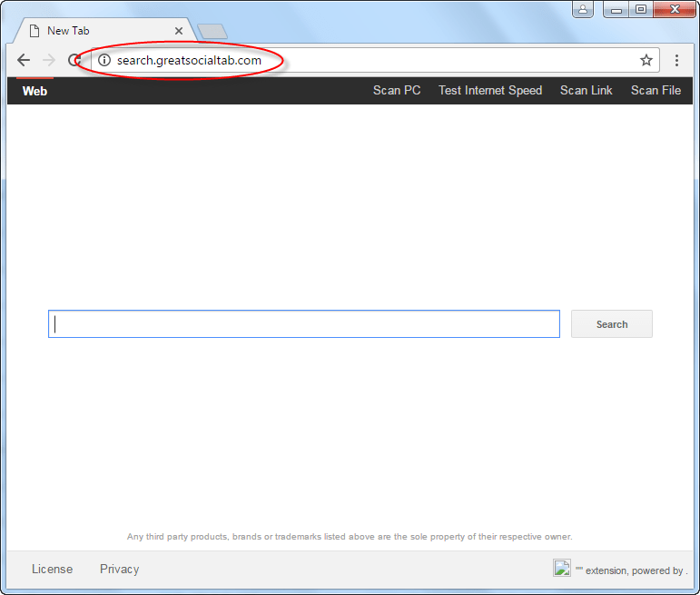Image resolution: width=700 pixels, height=595 pixels.
Task: Close the New Tab tab
Action: pos(179,31)
